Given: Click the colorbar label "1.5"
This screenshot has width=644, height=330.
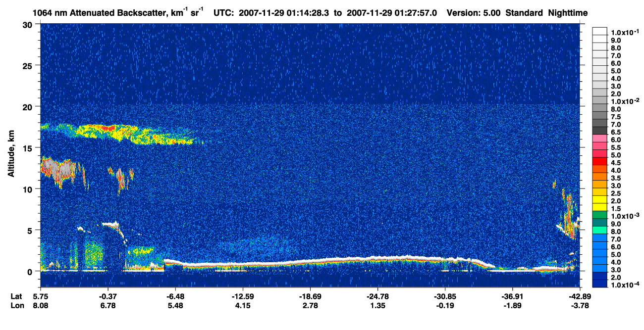Looking at the screenshot, I should pyautogui.click(x=616, y=209).
